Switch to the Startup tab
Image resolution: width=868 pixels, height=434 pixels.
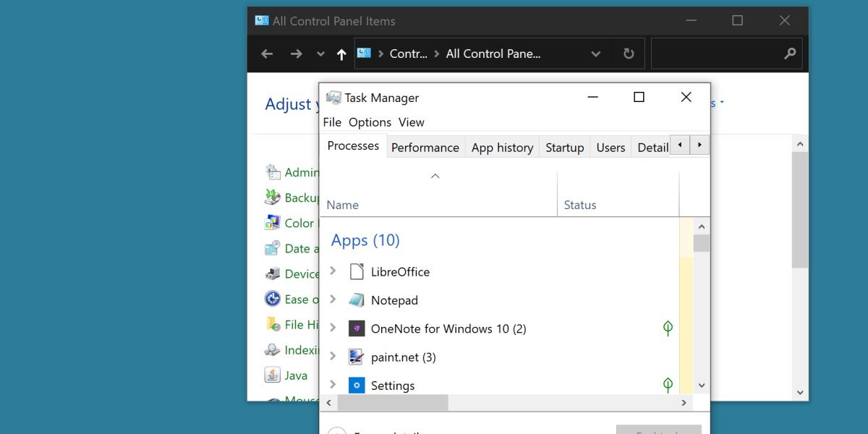(564, 148)
